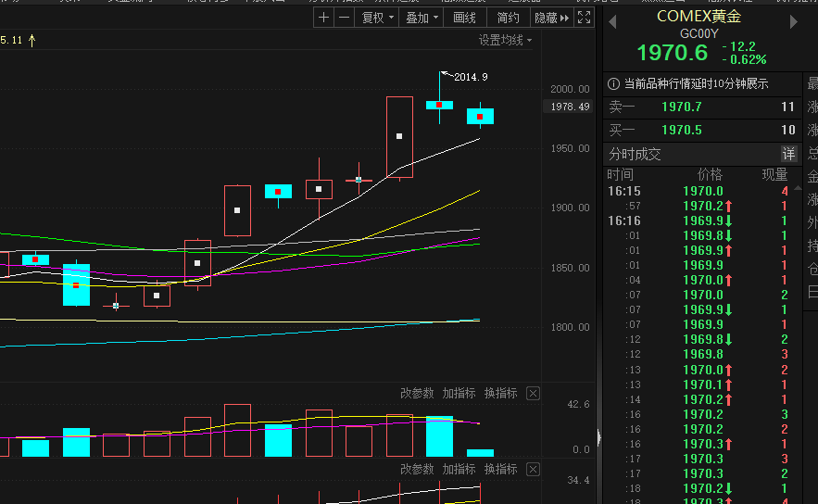The height and width of the screenshot is (504, 818).
Task: Click 加指标 in the volume panel
Action: [459, 394]
